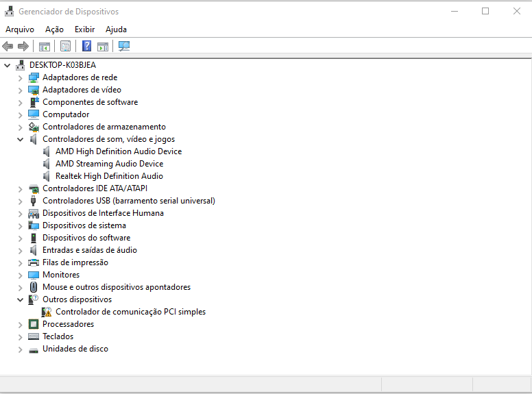Expand Adaptadores de rede chevron
Image resolution: width=532 pixels, height=394 pixels.
pos(21,78)
